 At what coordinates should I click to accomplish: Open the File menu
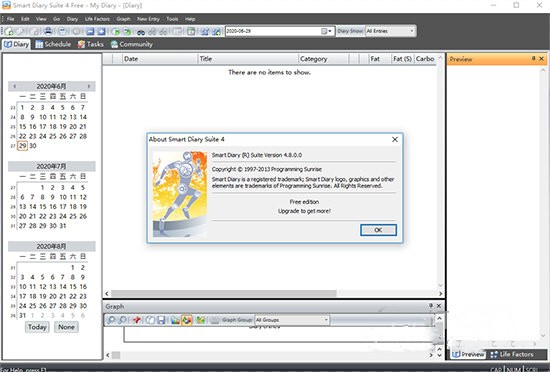tap(11, 19)
